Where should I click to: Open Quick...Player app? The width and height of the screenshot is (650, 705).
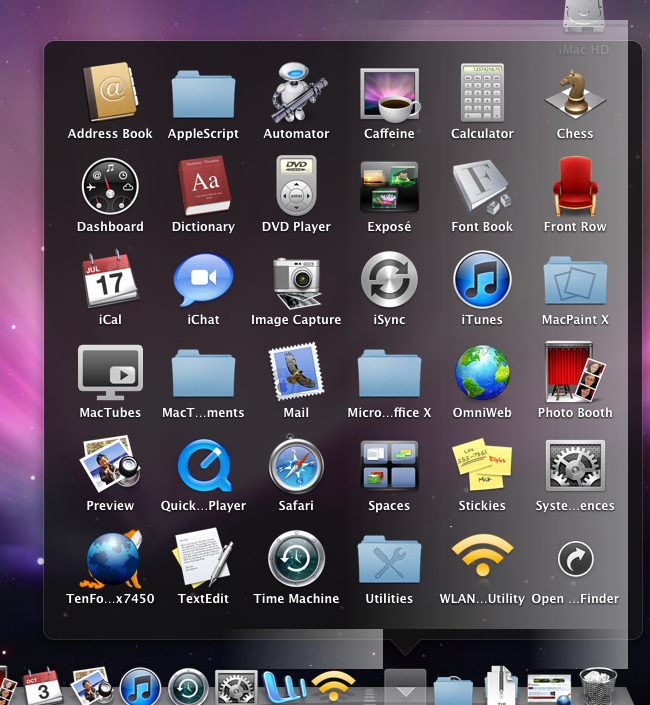pyautogui.click(x=204, y=465)
